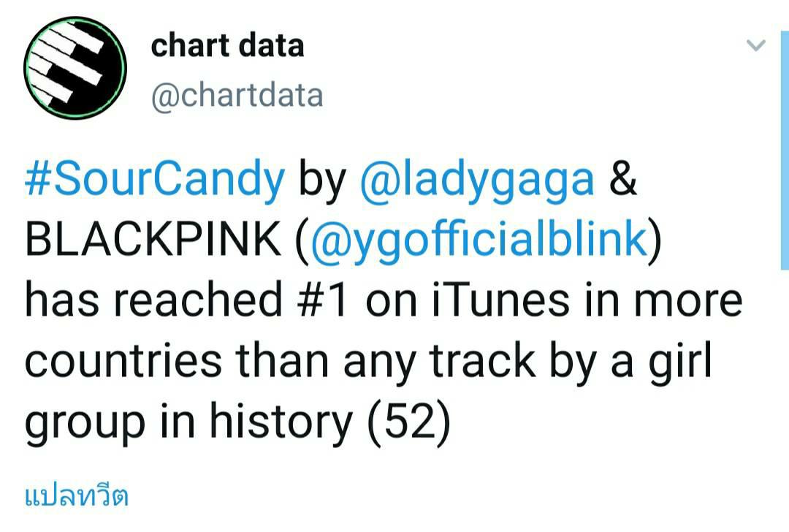Click the word history in the tweet
Image resolution: width=789 pixels, height=532 pixels.
coord(281,422)
